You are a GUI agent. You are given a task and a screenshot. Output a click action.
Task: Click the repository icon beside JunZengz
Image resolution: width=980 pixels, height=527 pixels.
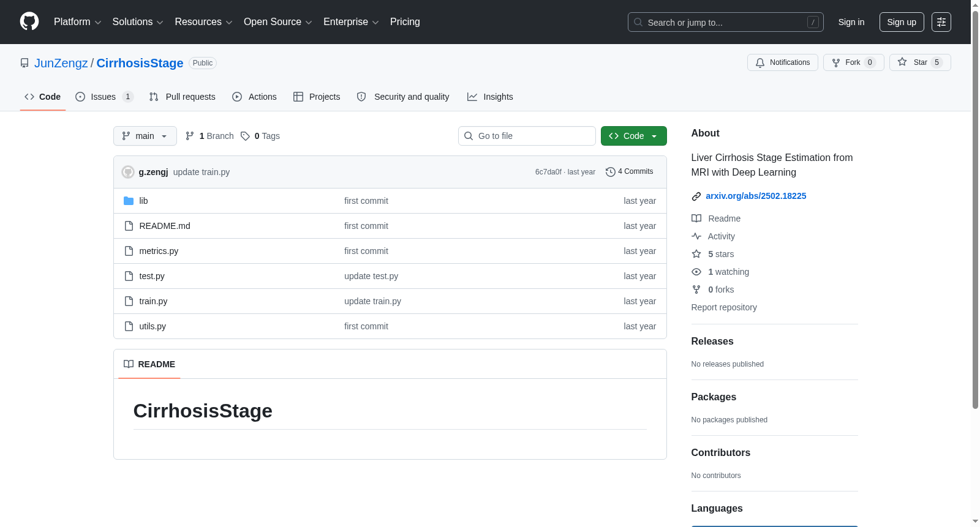24,63
